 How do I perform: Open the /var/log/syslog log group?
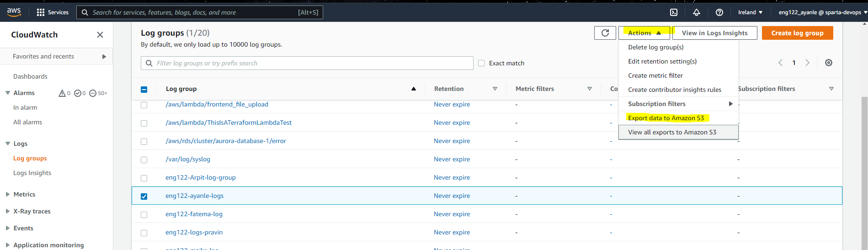click(188, 159)
